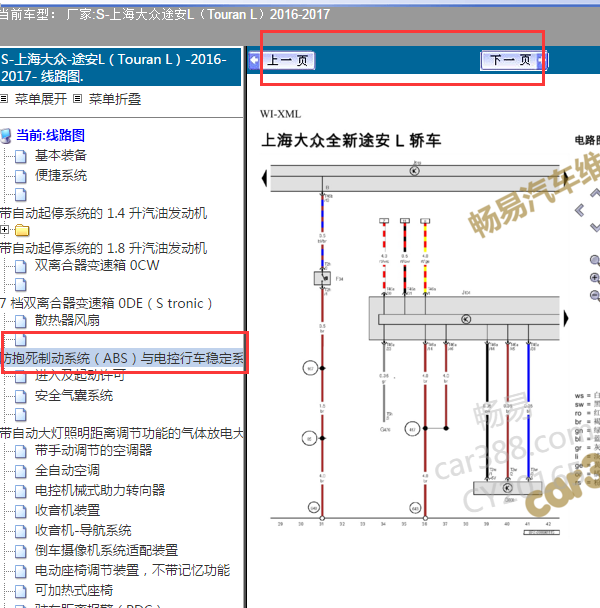This screenshot has width=600, height=608.
Task: Open 带自动起停系统的 1.4 升汽油发动机 entry
Action: click(x=104, y=213)
